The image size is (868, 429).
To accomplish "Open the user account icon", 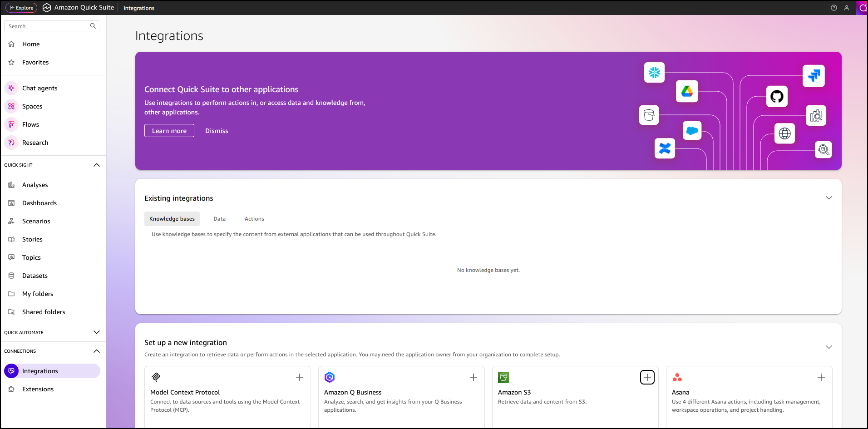I will tap(847, 8).
